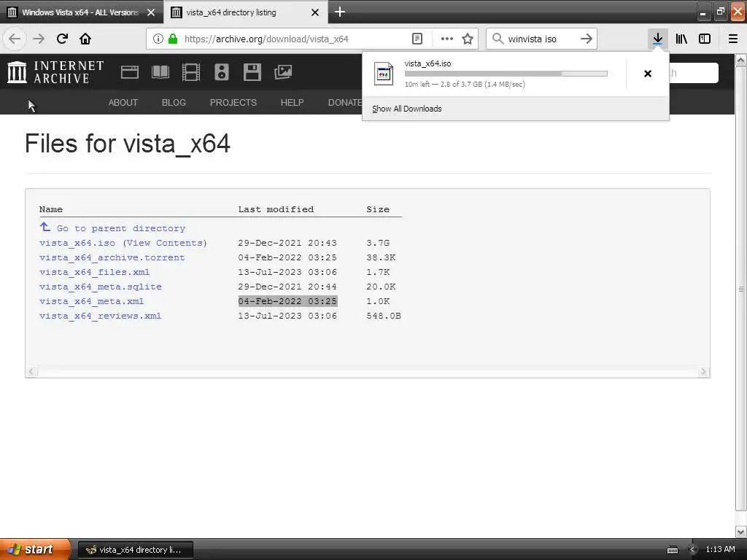Open the ABOUT menu item
This screenshot has width=747, height=560.
coord(123,102)
